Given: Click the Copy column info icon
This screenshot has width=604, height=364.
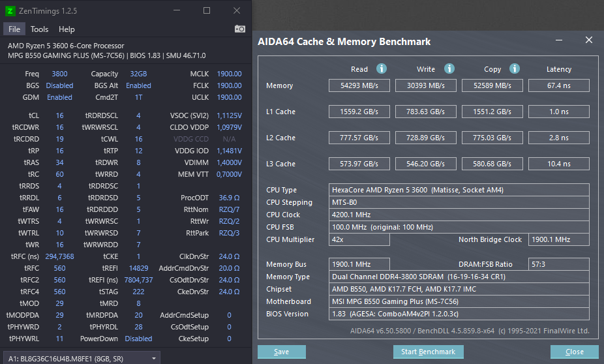Looking at the screenshot, I should (514, 68).
